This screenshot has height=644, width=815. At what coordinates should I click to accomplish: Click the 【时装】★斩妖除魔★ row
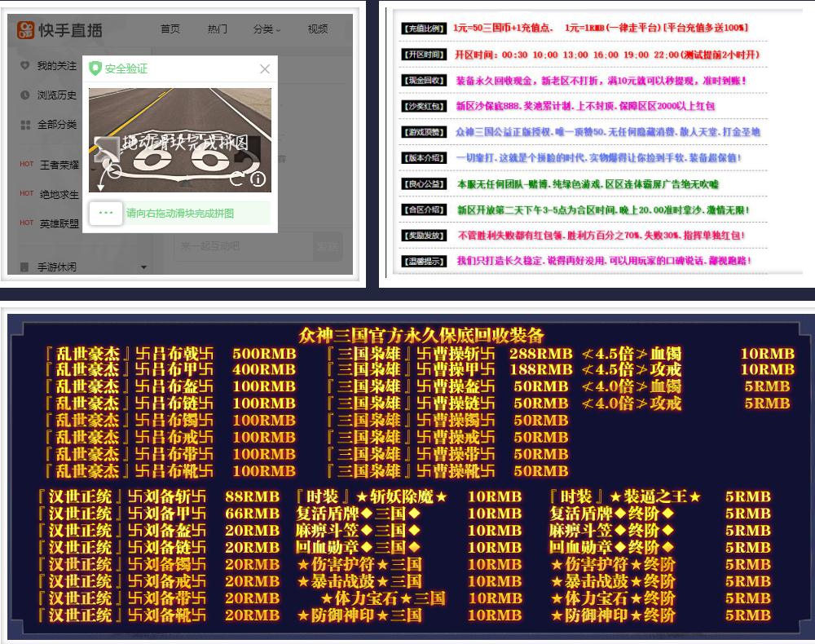click(409, 496)
